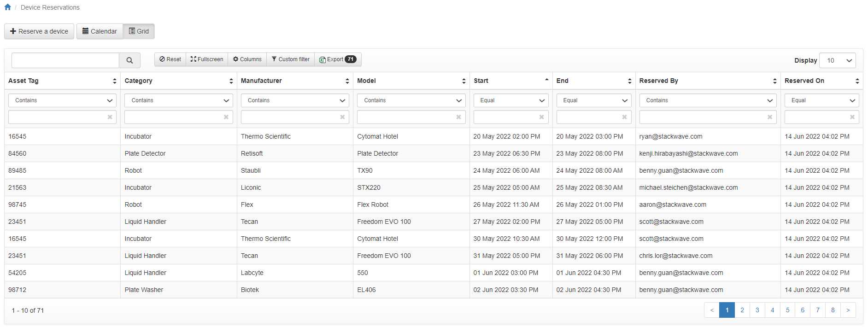Click the home icon in breadcrumb
This screenshot has height=327, width=868.
(x=7, y=7)
